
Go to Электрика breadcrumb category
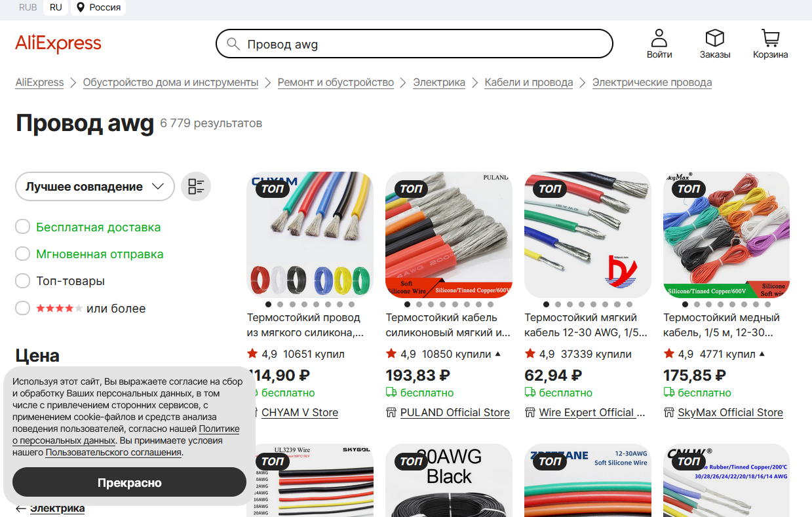pyautogui.click(x=439, y=83)
